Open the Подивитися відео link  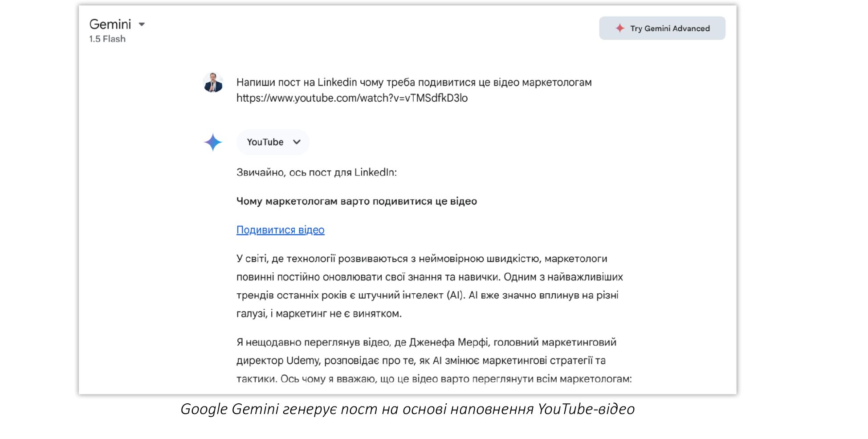click(x=280, y=230)
